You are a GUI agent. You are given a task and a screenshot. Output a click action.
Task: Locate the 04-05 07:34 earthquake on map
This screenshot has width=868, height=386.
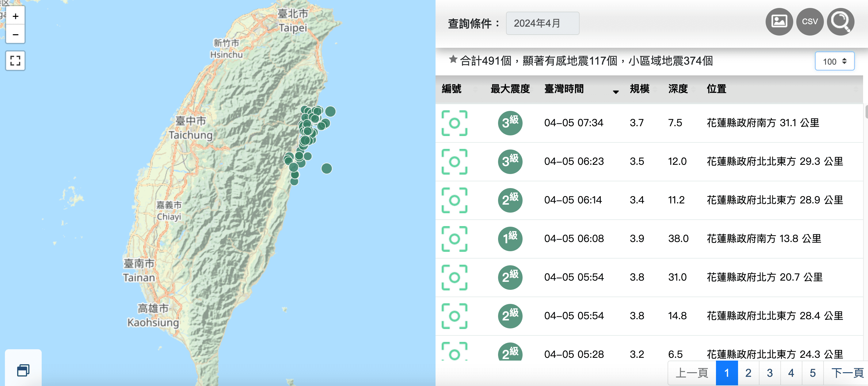coord(454,123)
